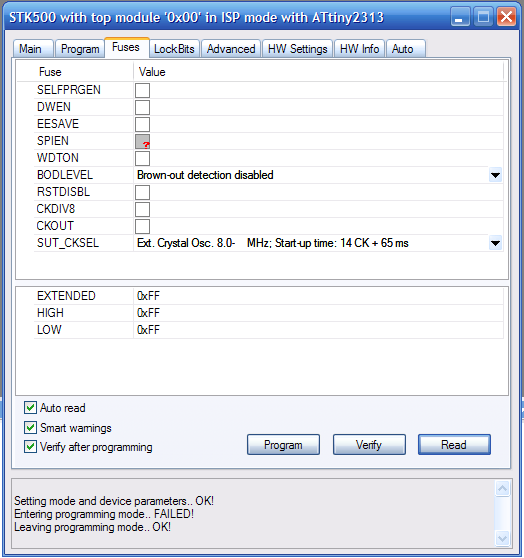Image resolution: width=524 pixels, height=558 pixels.
Task: Click the Verify button
Action: 369,444
